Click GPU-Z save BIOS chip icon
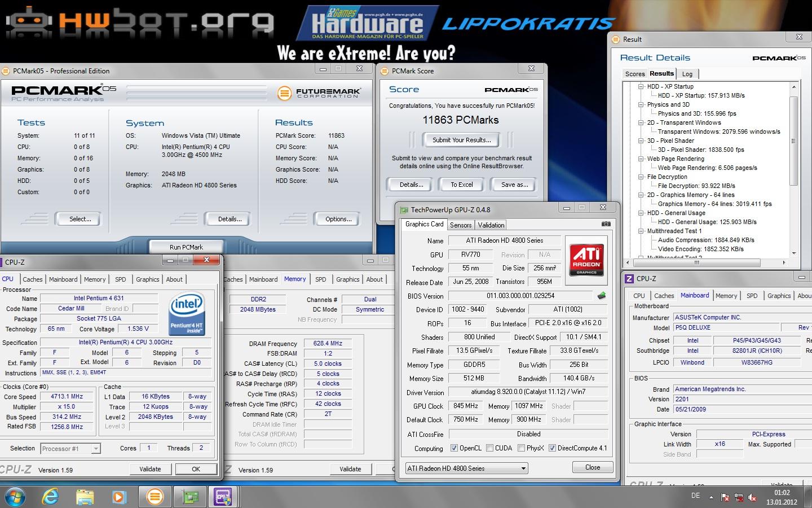 pos(602,295)
